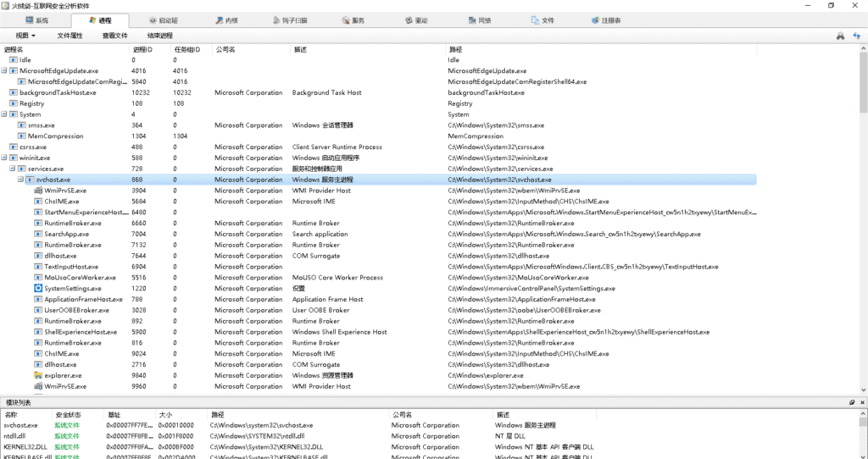868x459 pixels.
Task: Sort by the 公司名 process column header
Action: coord(251,49)
